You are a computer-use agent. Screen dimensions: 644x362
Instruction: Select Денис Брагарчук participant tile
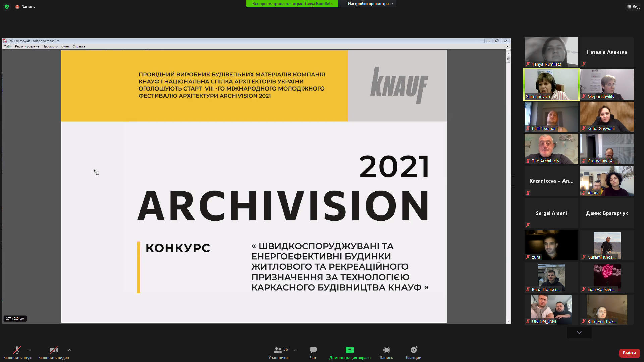click(607, 213)
